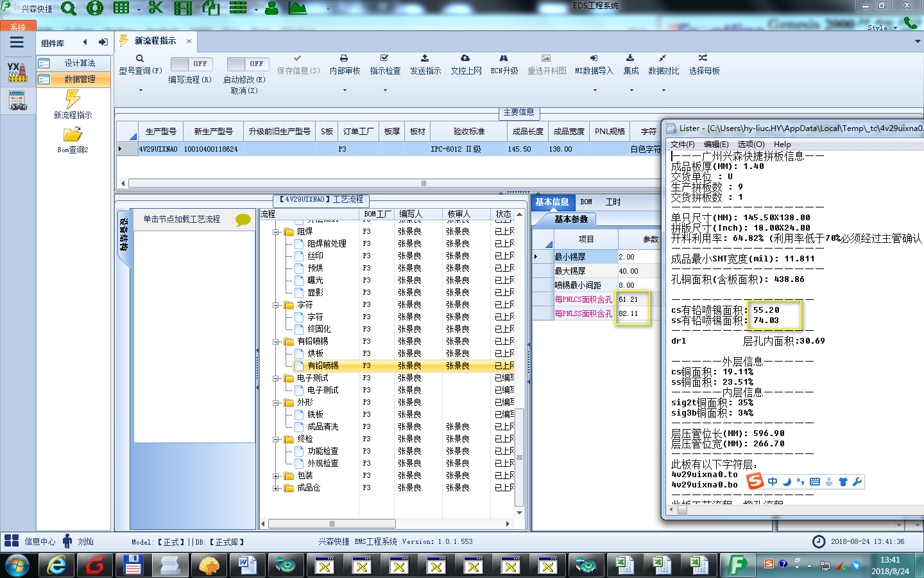Open Help menu in Lister window
This screenshot has width=924, height=578.
(782, 144)
